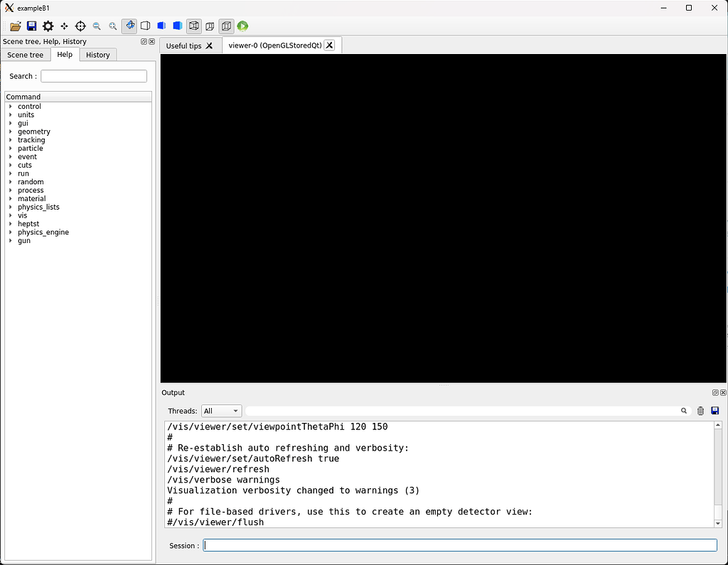Screen dimensions: 728x565
Task: Run the beam with the green play icon
Action: [242, 26]
